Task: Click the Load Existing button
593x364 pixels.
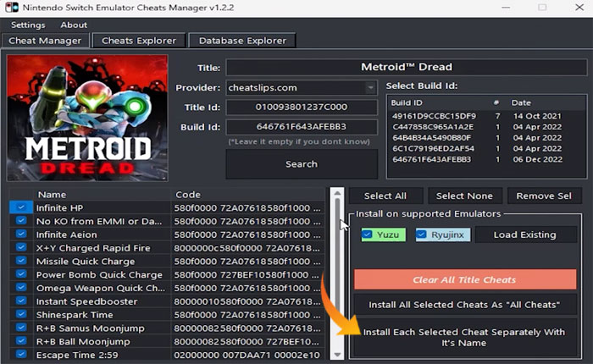Action: pyautogui.click(x=524, y=234)
